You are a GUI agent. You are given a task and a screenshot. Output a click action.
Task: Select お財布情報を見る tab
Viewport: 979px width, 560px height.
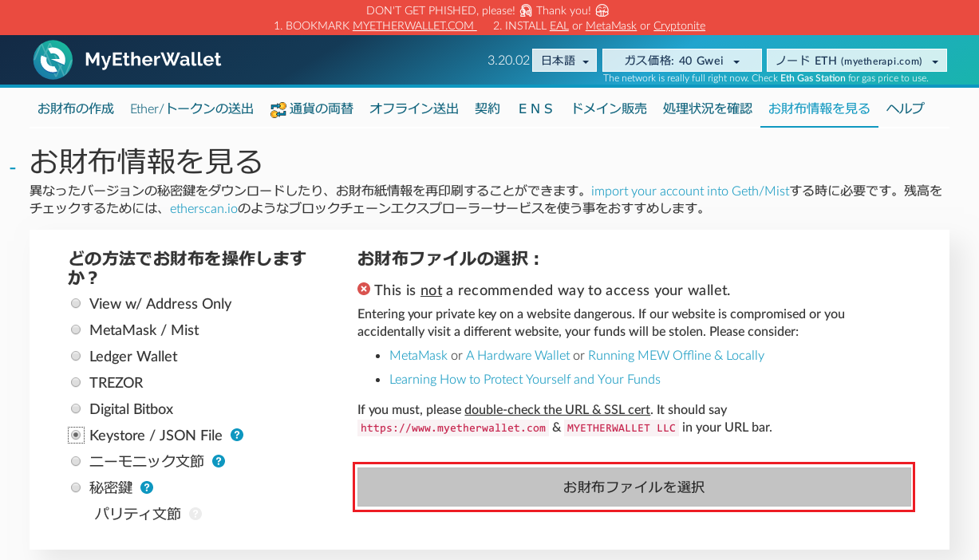[819, 108]
